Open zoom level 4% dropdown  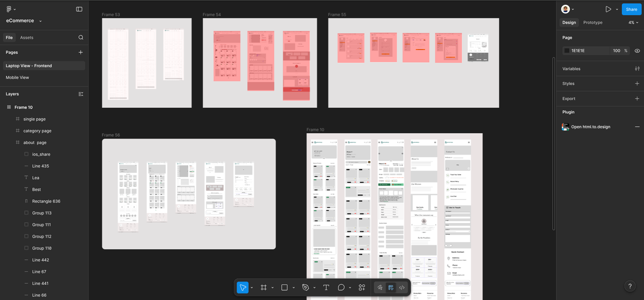634,23
